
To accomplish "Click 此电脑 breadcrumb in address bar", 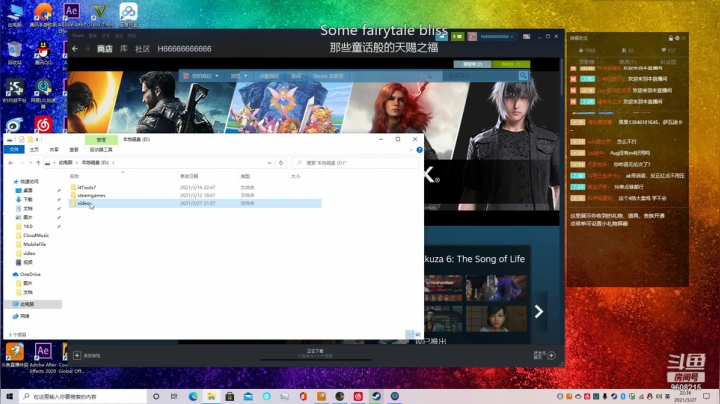I will tap(65, 163).
